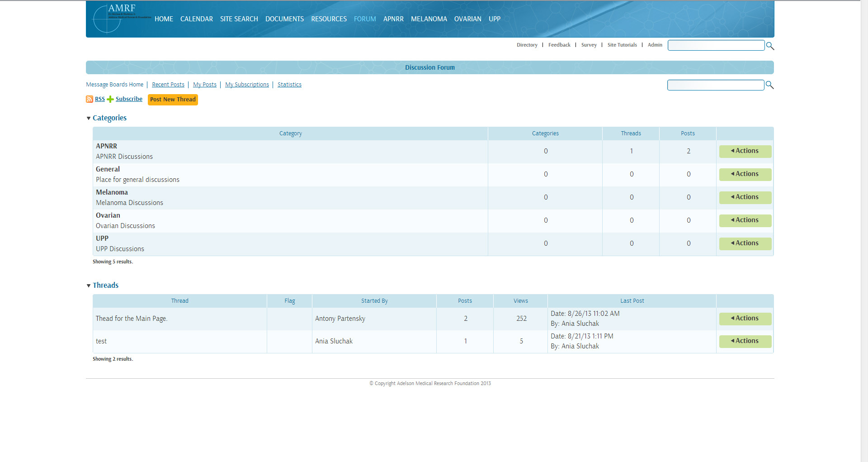Open SITE SEARCH in the navigation bar
Image resolution: width=868 pixels, height=462 pixels.
point(239,19)
